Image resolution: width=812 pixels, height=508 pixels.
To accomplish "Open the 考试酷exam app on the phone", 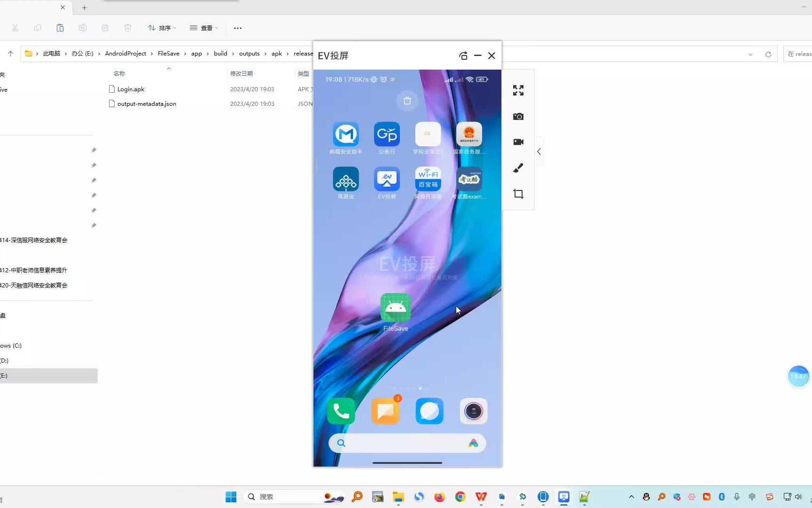I will click(x=468, y=180).
